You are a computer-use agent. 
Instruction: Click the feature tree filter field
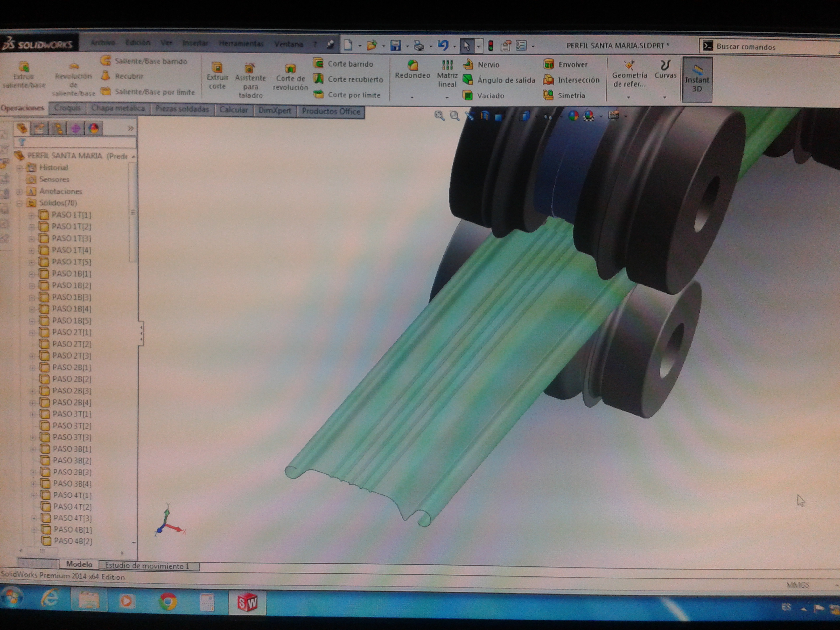point(75,142)
